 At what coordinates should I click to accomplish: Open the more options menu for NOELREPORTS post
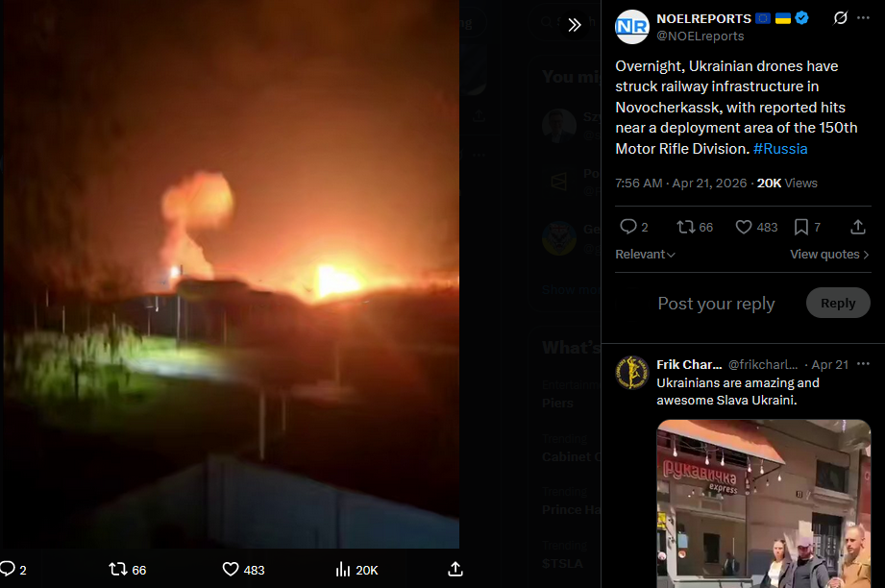(863, 18)
